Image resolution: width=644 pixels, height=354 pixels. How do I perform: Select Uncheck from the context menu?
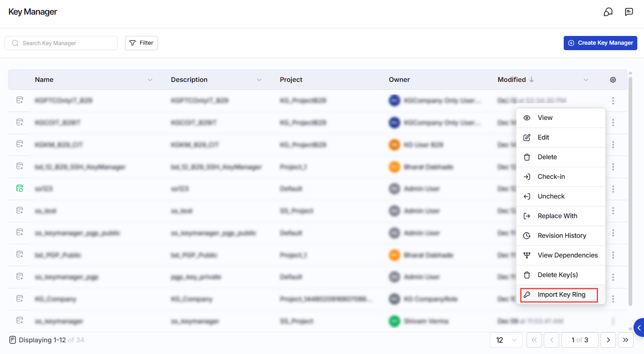pos(561,196)
